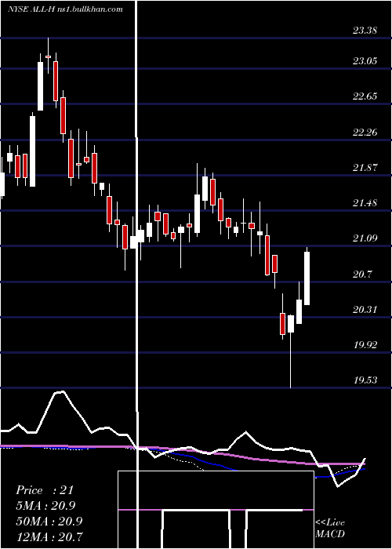Click the Price : 21 readout
This screenshot has height=549, width=392.
tap(45, 490)
